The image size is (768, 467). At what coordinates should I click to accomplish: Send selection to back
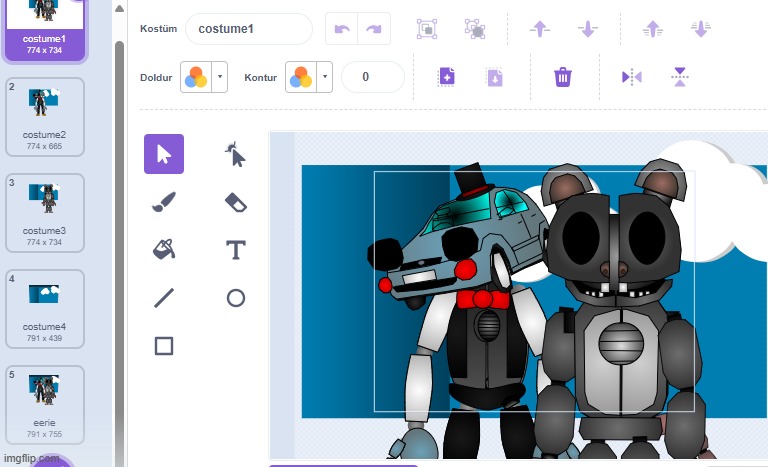[x=701, y=29]
